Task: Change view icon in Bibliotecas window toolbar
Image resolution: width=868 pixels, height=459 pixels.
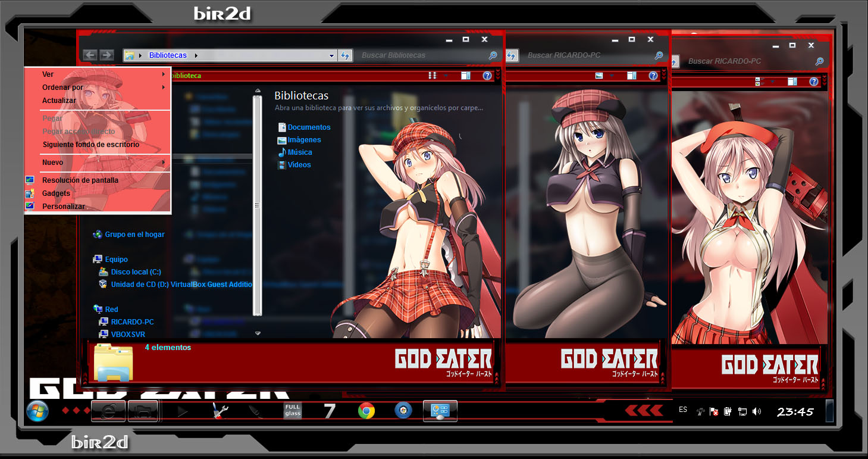Action: click(x=433, y=76)
